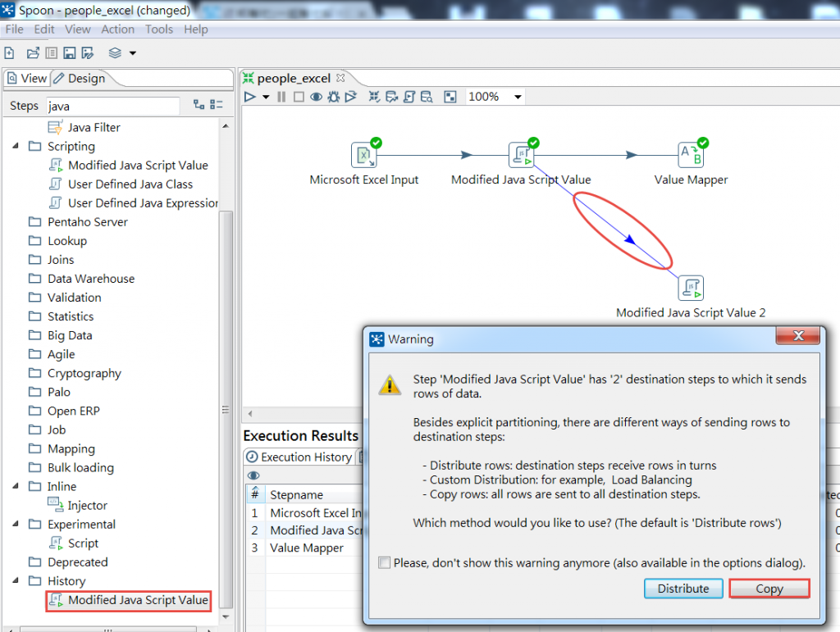Open the Action menu
This screenshot has height=632, width=840.
(x=118, y=29)
